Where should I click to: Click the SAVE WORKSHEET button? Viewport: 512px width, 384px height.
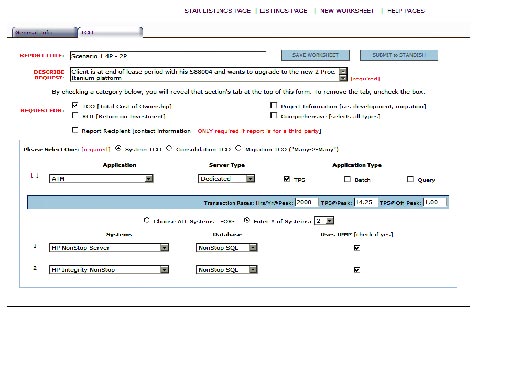315,55
